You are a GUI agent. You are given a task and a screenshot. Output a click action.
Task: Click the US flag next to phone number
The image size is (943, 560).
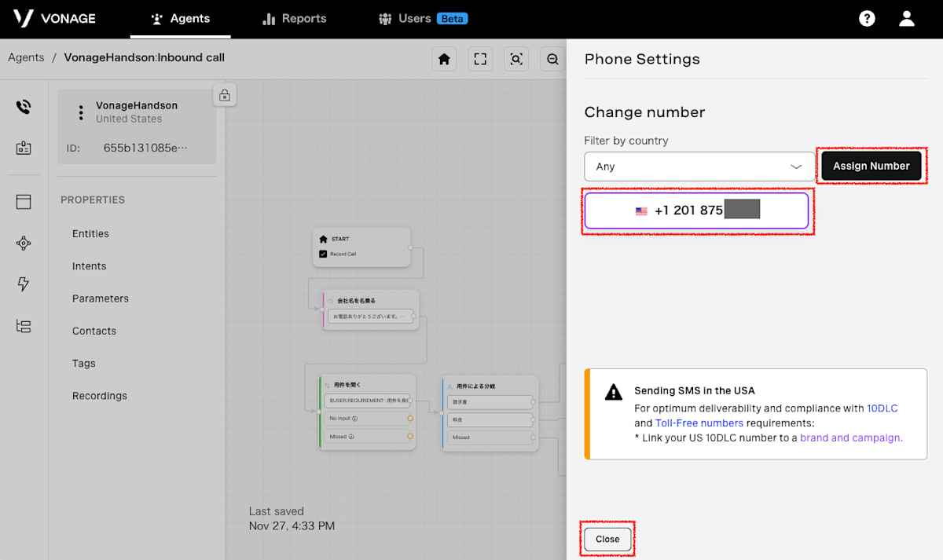641,211
